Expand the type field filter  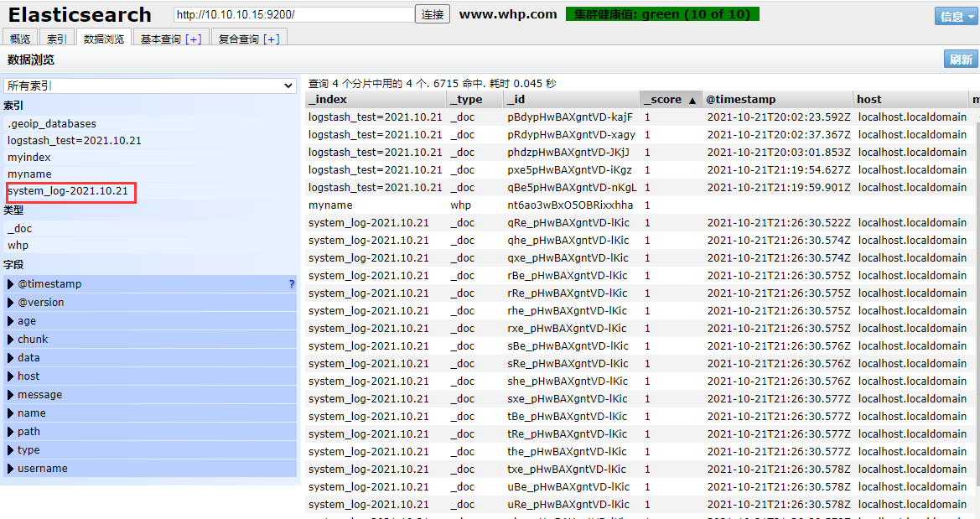coord(150,449)
